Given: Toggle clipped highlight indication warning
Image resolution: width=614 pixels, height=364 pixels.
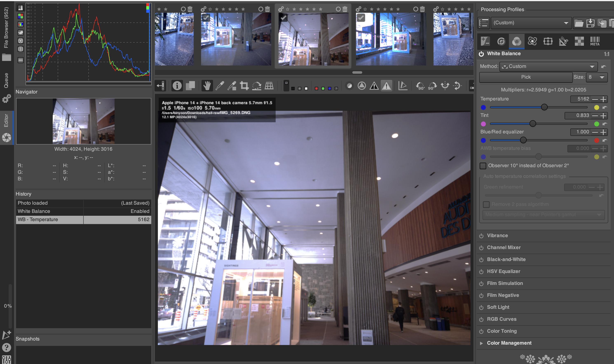Looking at the screenshot, I should pyautogui.click(x=386, y=86).
